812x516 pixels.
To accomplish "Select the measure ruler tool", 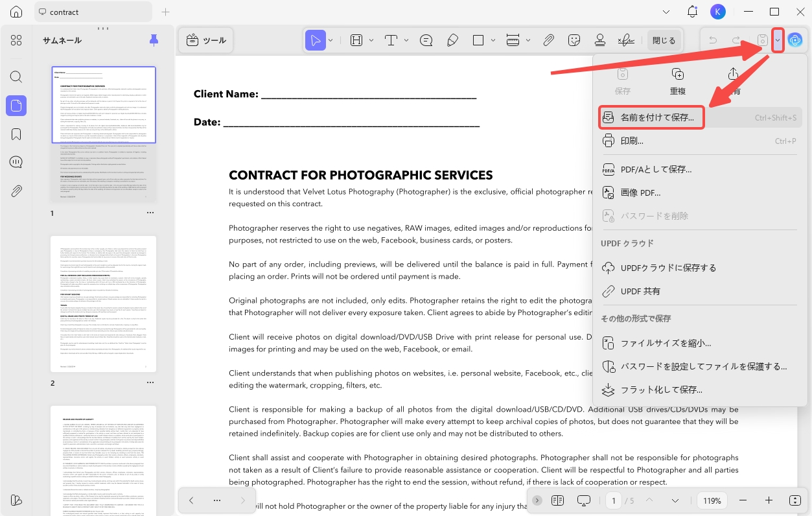I will pos(513,40).
